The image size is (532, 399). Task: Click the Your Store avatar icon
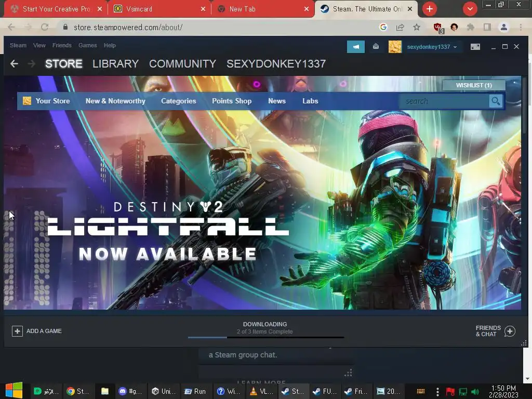27,101
